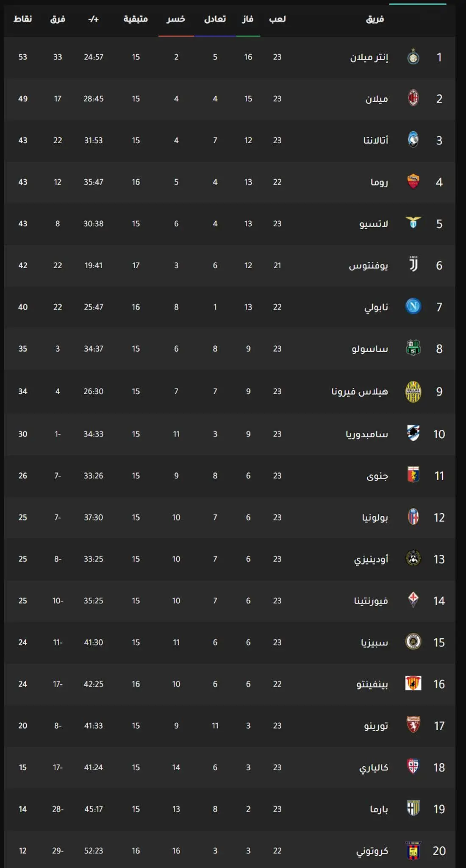Select the بارما row in standings
466x868 pixels.
tap(230, 809)
